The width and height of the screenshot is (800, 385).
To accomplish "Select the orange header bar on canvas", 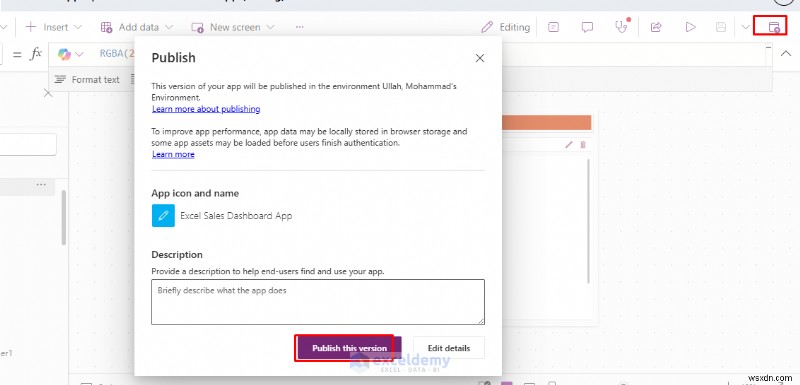I will [546, 122].
